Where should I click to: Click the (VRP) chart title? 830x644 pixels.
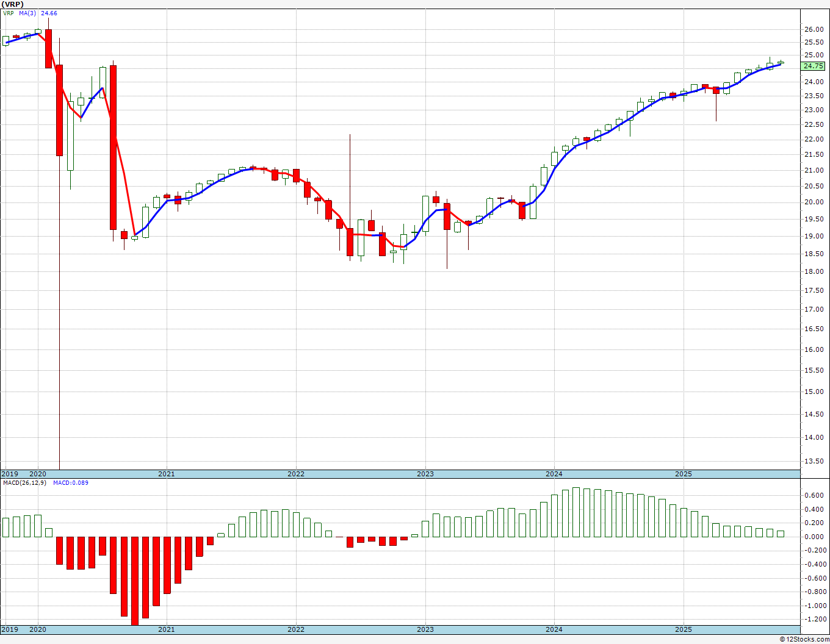click(x=12, y=4)
